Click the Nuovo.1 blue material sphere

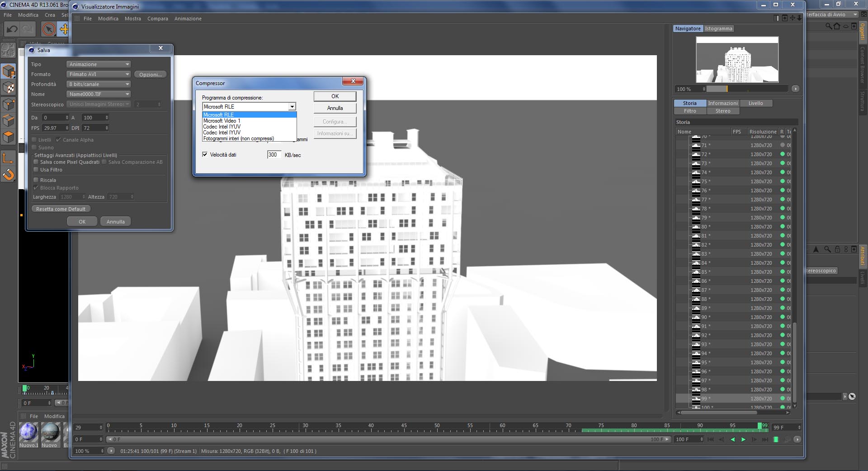coord(29,432)
